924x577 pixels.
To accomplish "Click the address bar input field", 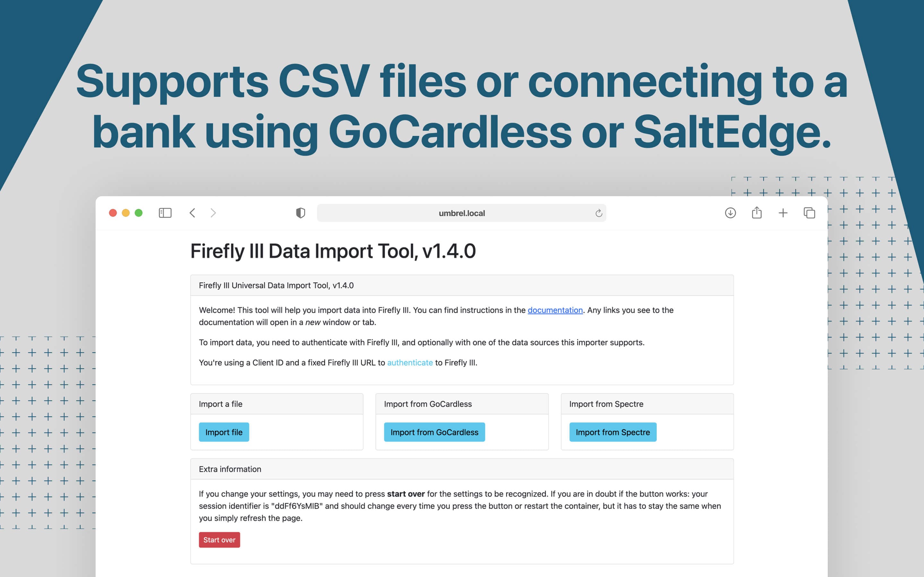I will tap(462, 212).
